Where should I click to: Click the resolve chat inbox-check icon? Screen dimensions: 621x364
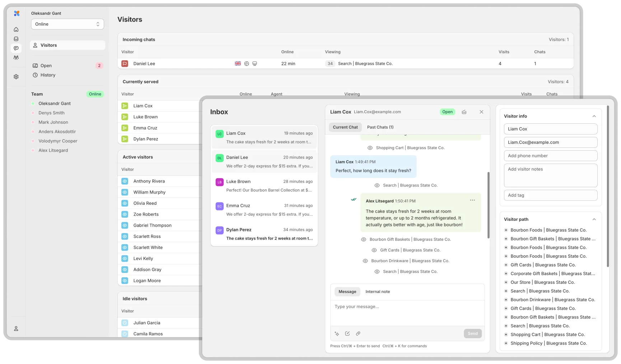coord(464,112)
